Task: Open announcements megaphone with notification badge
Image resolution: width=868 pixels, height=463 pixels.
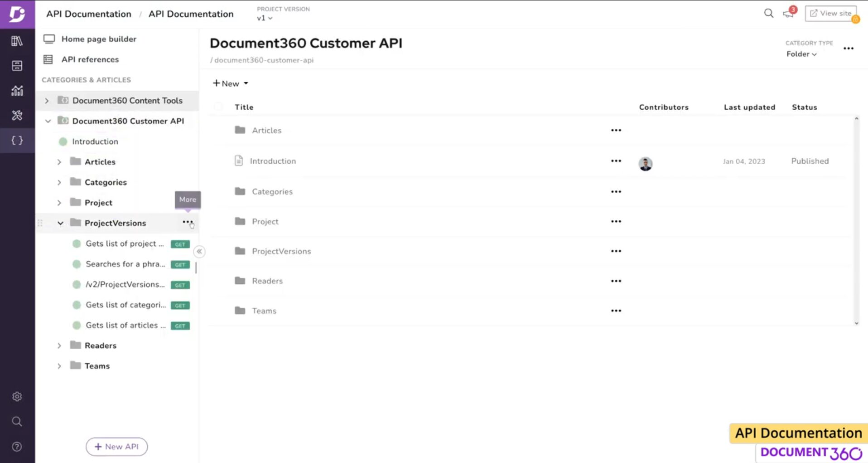Action: [x=789, y=13]
